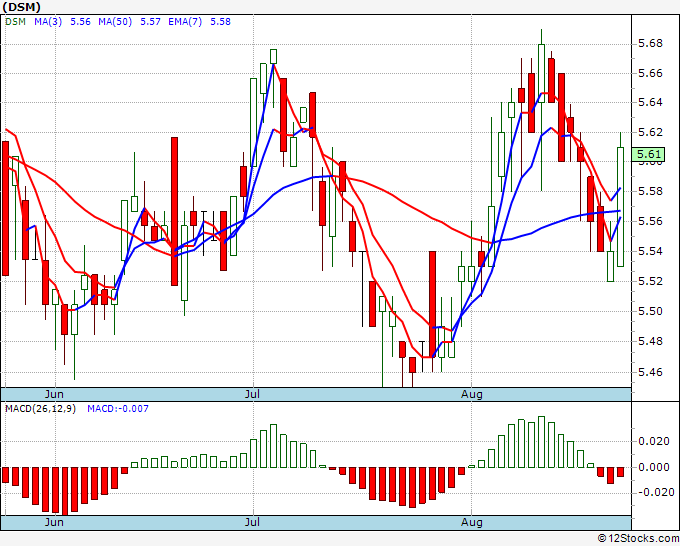Click the 5.48 price axis label
This screenshot has width=680, height=546.
pyautogui.click(x=651, y=341)
